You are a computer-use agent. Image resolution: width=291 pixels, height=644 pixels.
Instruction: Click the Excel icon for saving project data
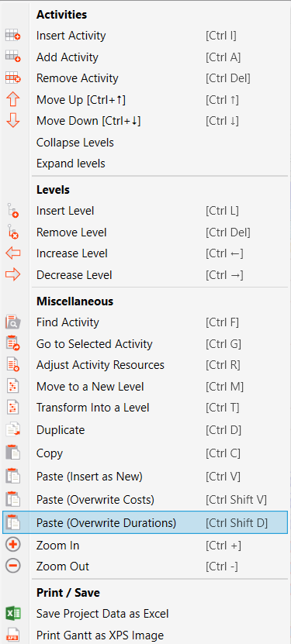tap(13, 614)
